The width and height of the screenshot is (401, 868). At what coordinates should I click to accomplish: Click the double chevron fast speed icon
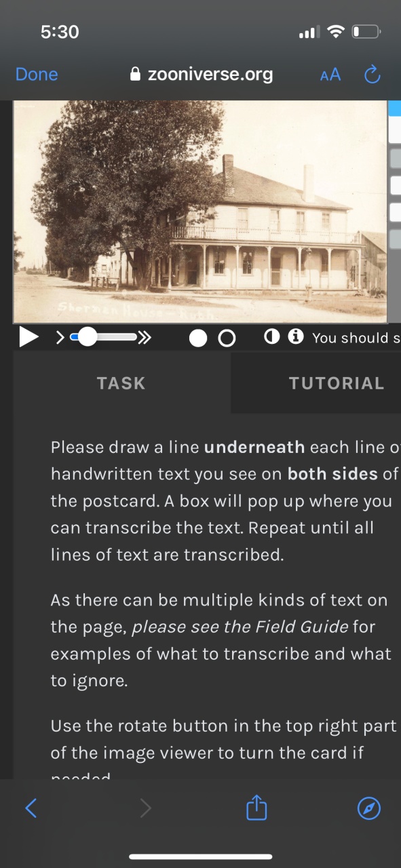pyautogui.click(x=145, y=337)
